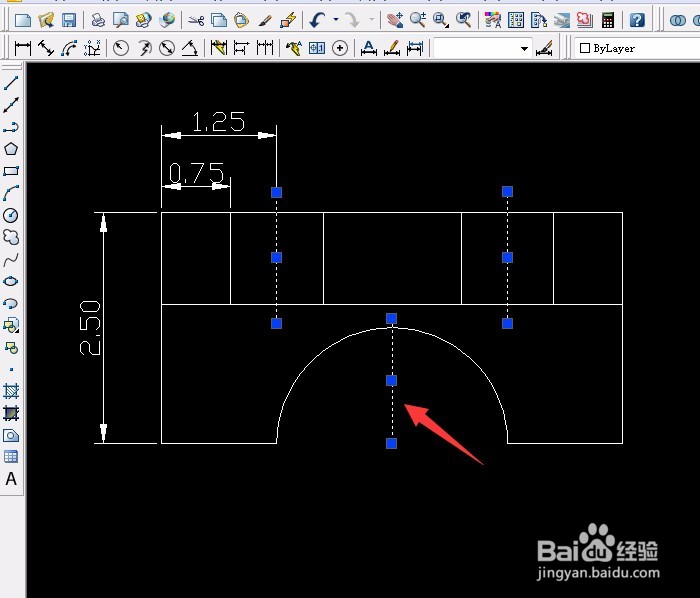
Task: Click the middle grip on the arc centerline
Action: click(x=392, y=380)
